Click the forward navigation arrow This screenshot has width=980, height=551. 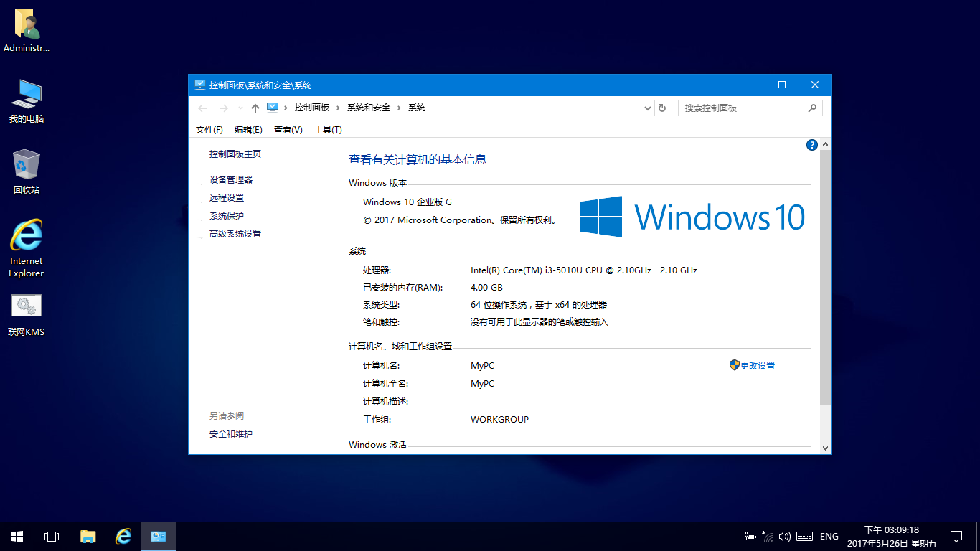coord(223,108)
